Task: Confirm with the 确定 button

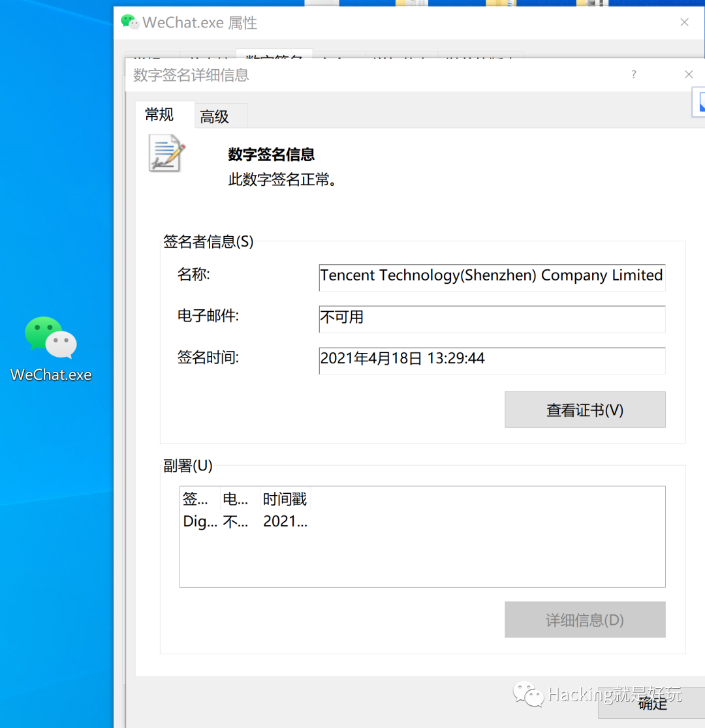Action: (651, 703)
